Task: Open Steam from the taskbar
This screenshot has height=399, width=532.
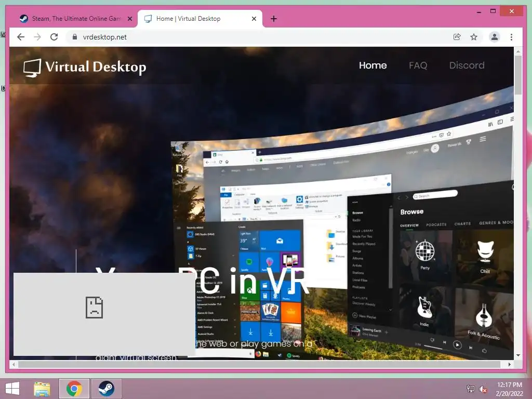Action: pyautogui.click(x=106, y=389)
